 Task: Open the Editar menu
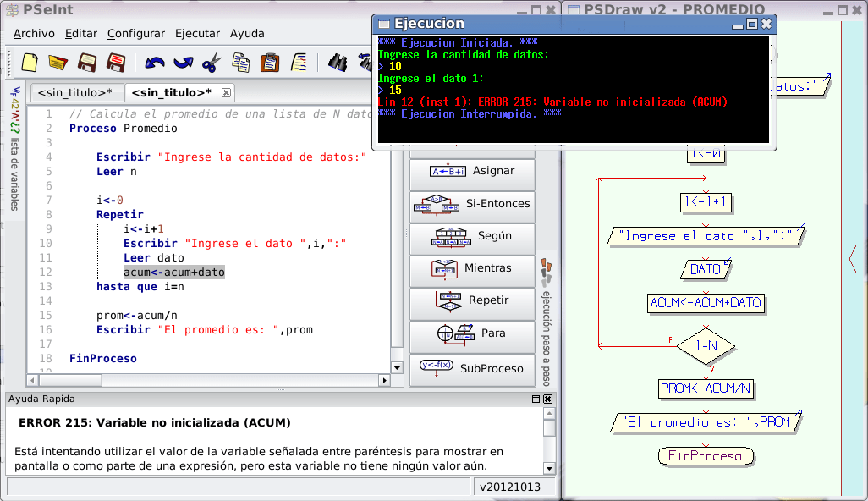pyautogui.click(x=81, y=33)
